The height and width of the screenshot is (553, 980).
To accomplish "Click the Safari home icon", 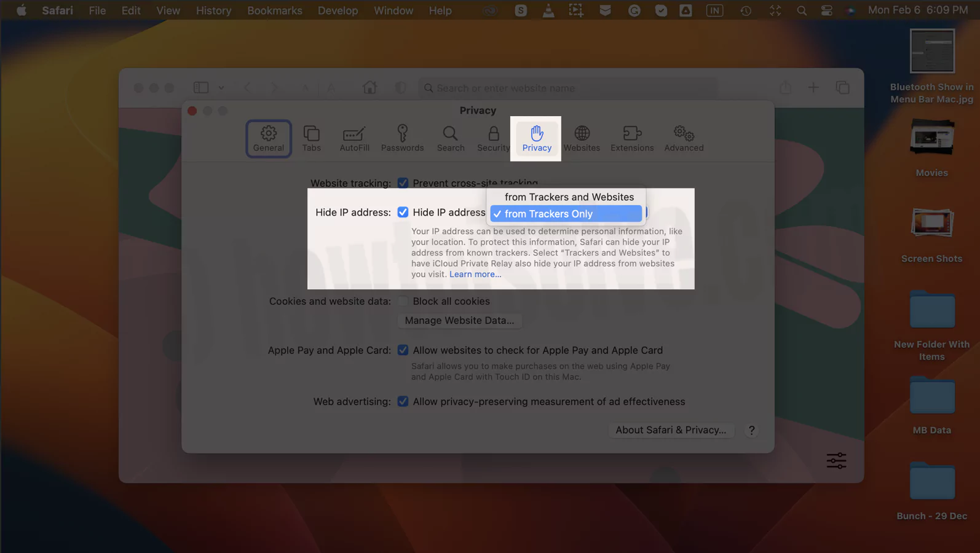I will pos(369,87).
